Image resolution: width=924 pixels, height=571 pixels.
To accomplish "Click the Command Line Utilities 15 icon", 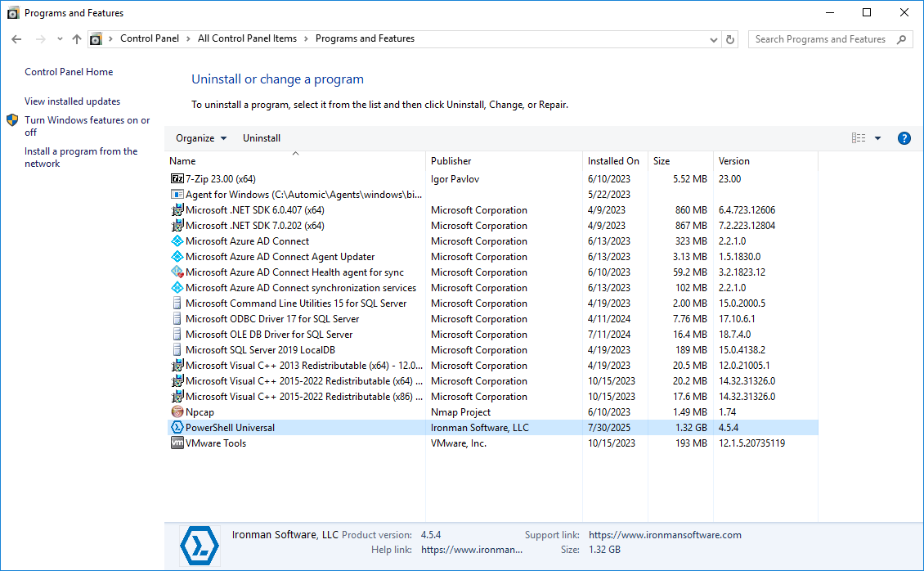I will point(177,303).
